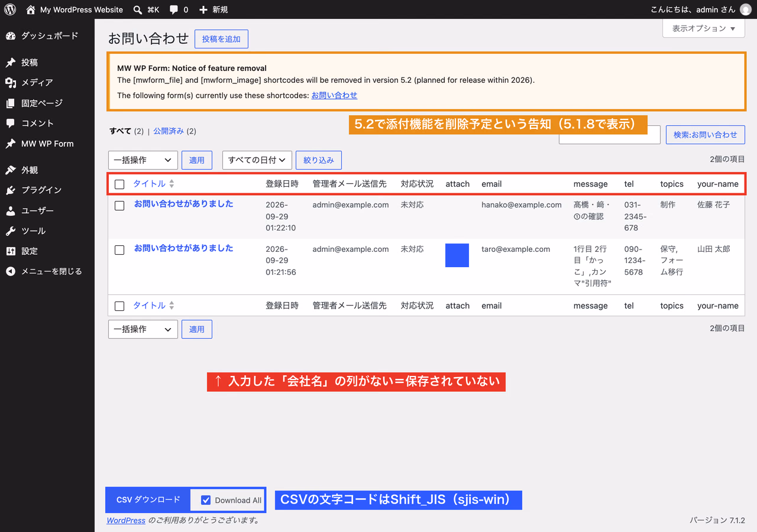This screenshot has height=532, width=757.
Task: Click the プラグイン plug icon
Action: pos(11,190)
